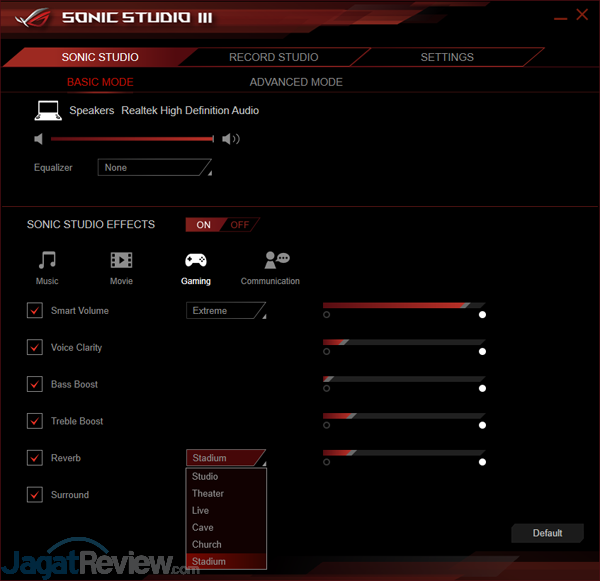Uncheck the Voice Clarity checkbox

coord(35,347)
